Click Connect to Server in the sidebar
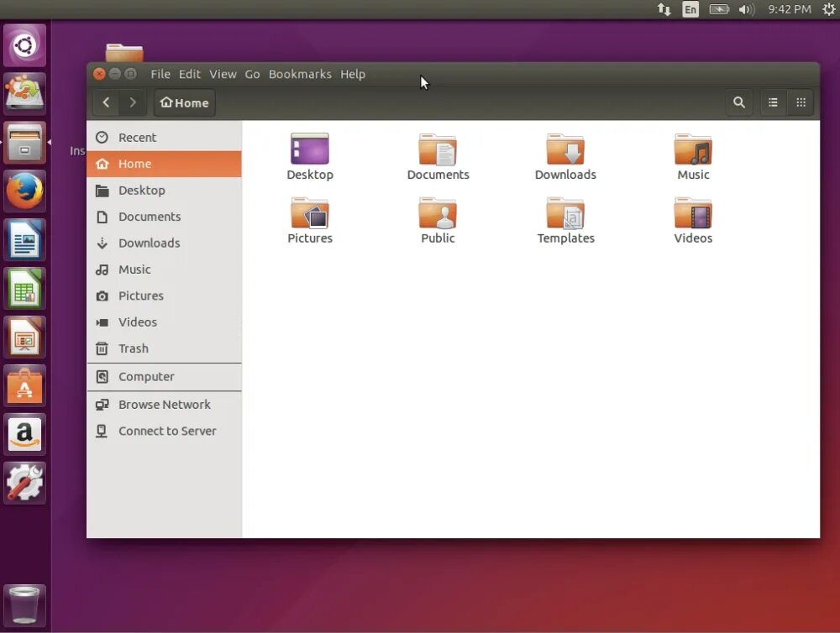Screen dimensions: 840x633 (x=165, y=431)
